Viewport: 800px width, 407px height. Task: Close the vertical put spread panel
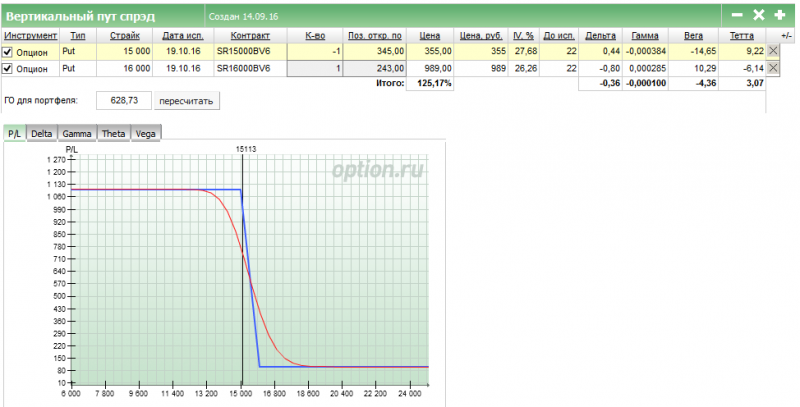pos(759,15)
